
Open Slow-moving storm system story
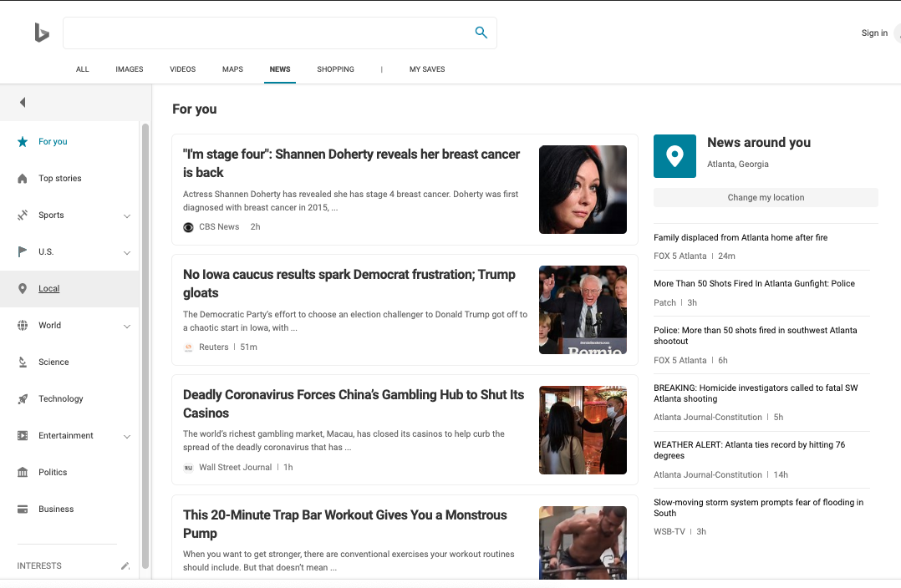759,508
